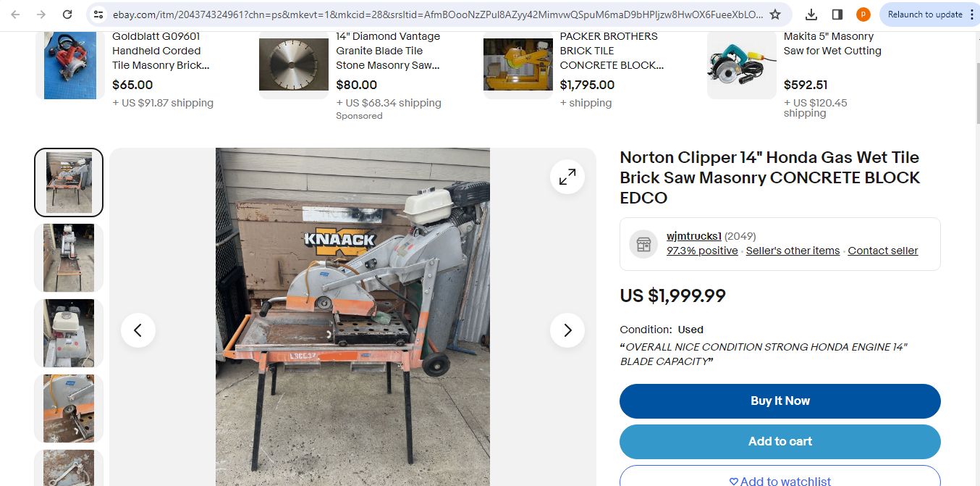The height and width of the screenshot is (486, 980).
Task: Click the Contact seller link
Action: click(x=883, y=251)
